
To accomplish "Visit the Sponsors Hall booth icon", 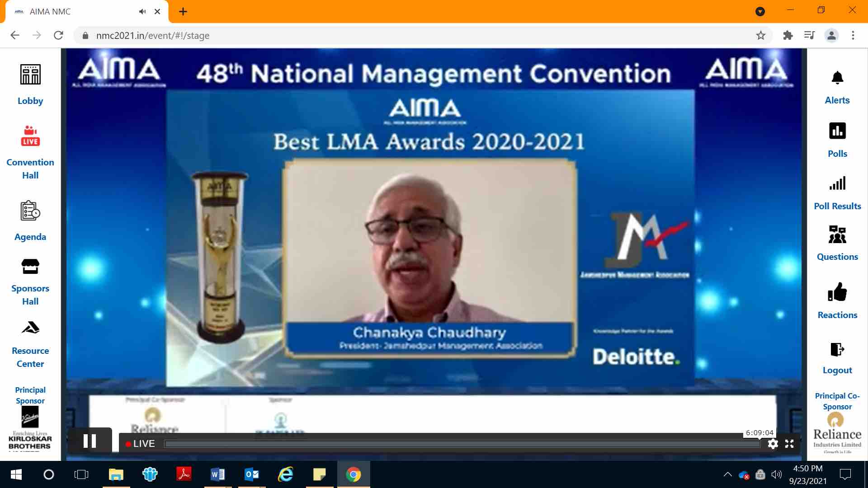I will [30, 267].
